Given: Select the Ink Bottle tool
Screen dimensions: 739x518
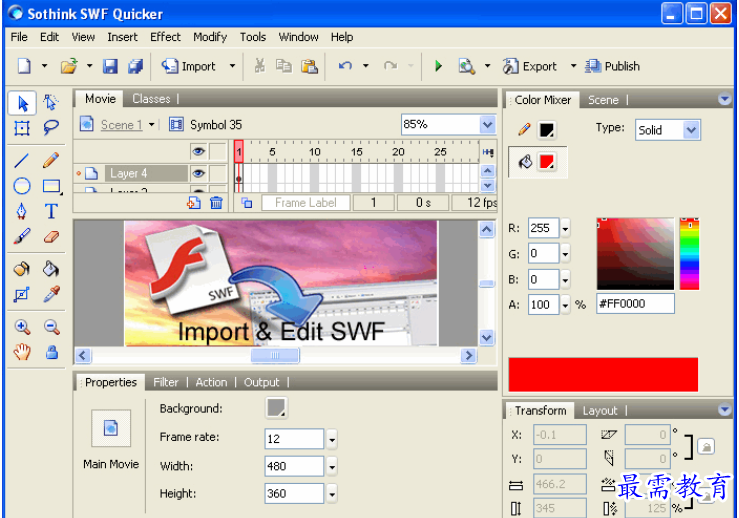Looking at the screenshot, I should tap(22, 269).
